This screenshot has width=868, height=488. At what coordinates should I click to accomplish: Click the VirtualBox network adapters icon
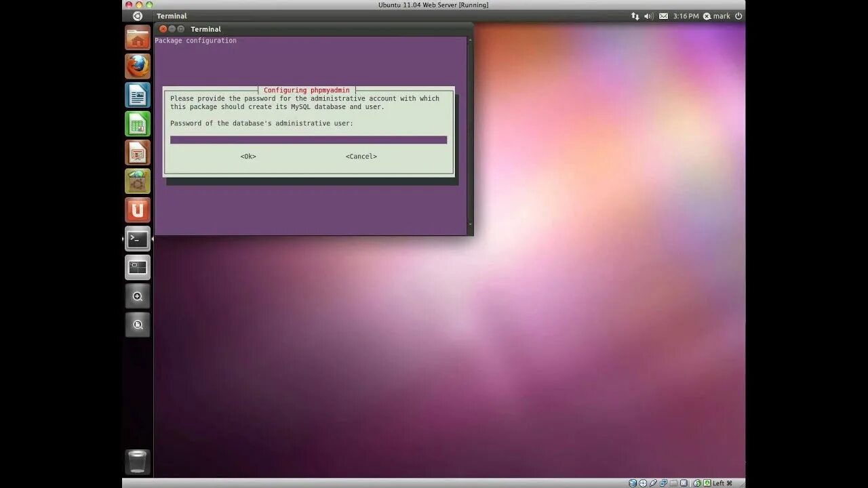663,483
